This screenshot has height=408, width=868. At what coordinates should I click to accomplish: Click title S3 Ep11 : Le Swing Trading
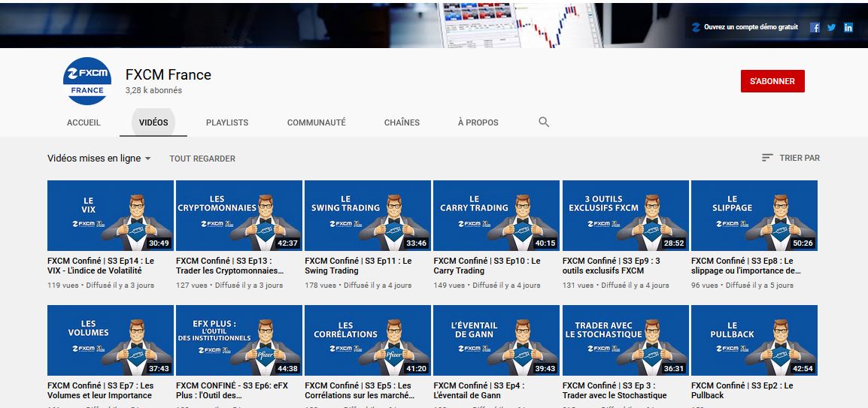(358, 266)
